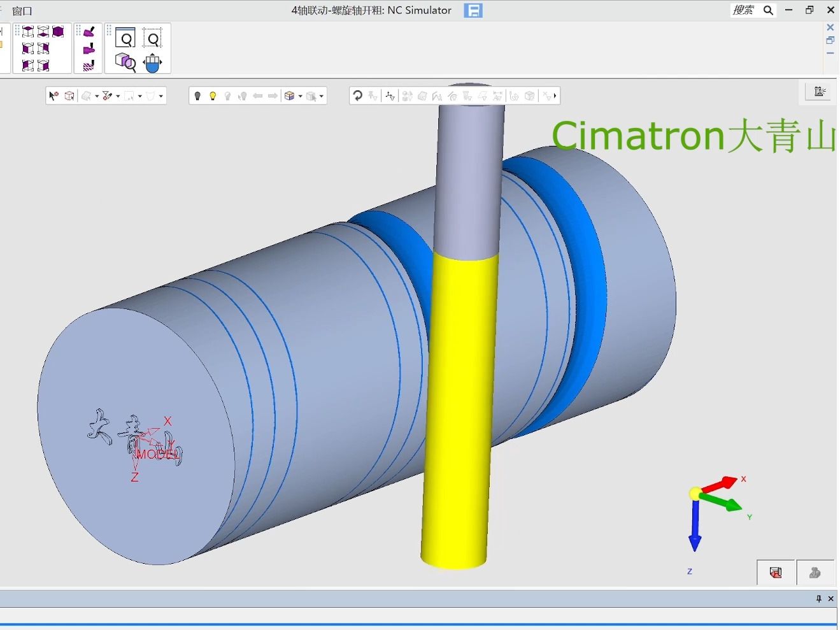Click the topmost purple cutter tool icon
The image size is (840, 630).
[89, 32]
